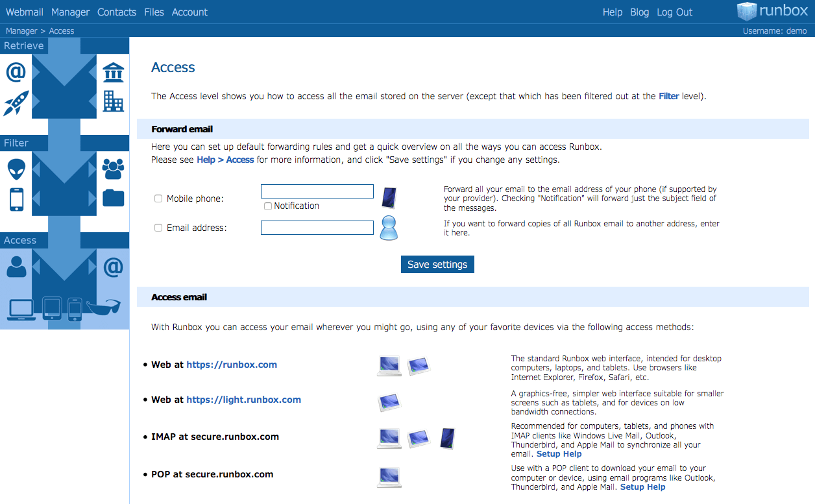Click the rocket icon in Retrieve section
815x504 pixels.
16,104
